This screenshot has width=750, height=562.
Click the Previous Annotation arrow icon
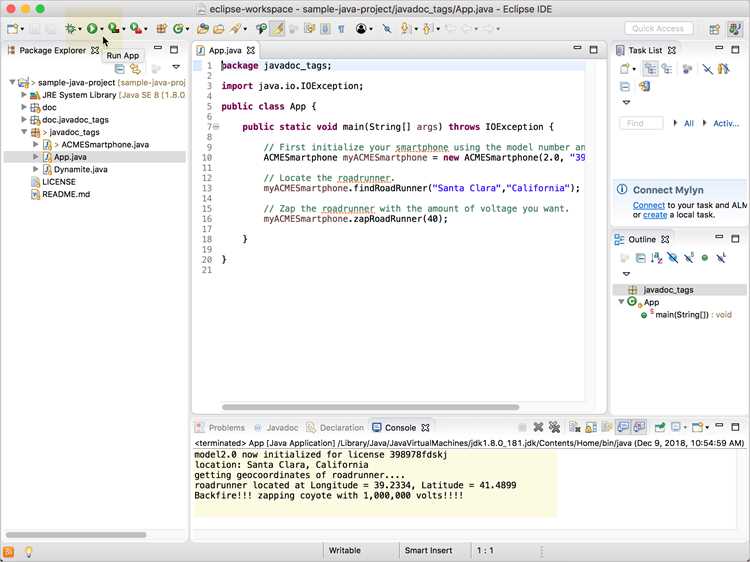click(x=427, y=29)
